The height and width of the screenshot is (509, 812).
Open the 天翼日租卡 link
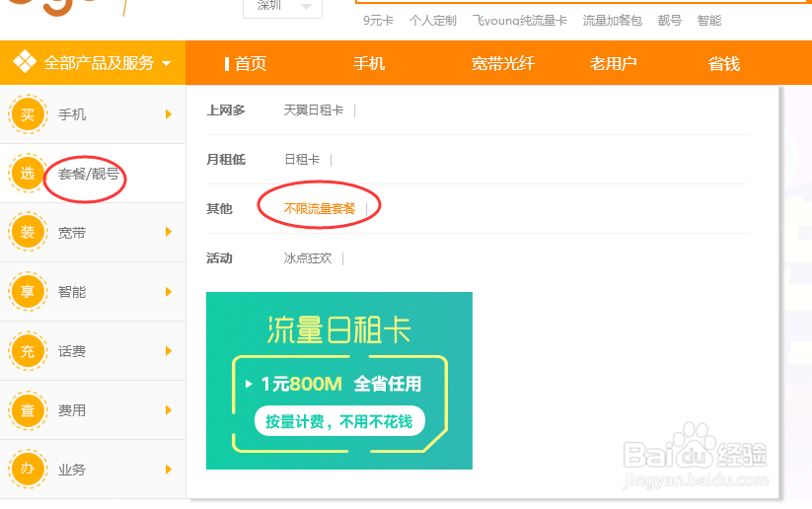pyautogui.click(x=314, y=110)
